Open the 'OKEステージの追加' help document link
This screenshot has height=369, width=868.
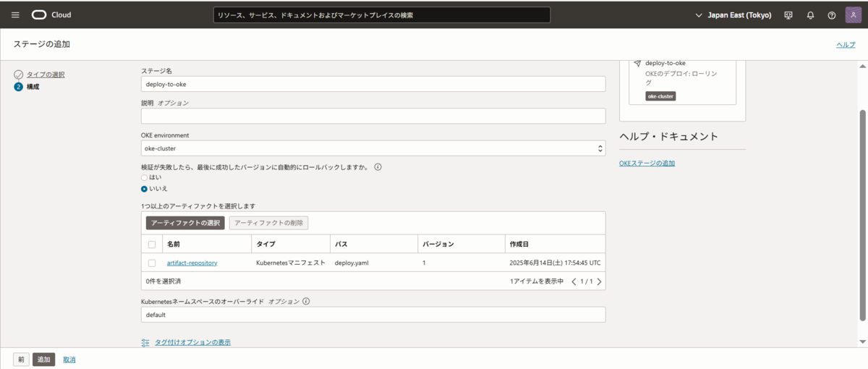coord(647,164)
